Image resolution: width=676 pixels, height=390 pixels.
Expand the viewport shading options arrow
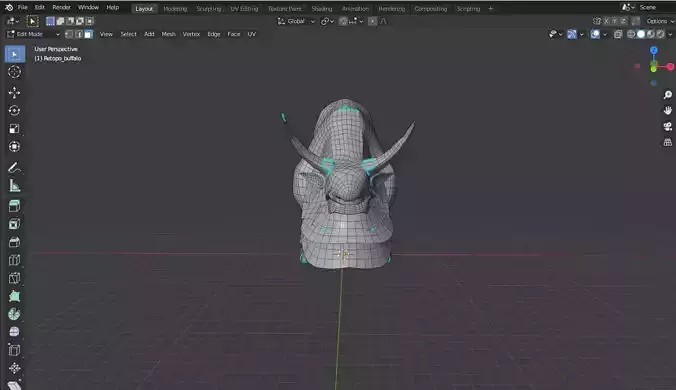(670, 34)
